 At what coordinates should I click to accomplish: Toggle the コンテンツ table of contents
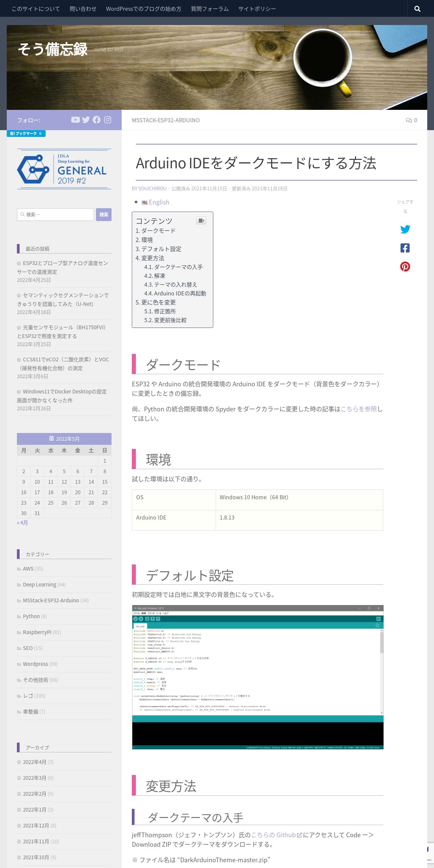(201, 221)
